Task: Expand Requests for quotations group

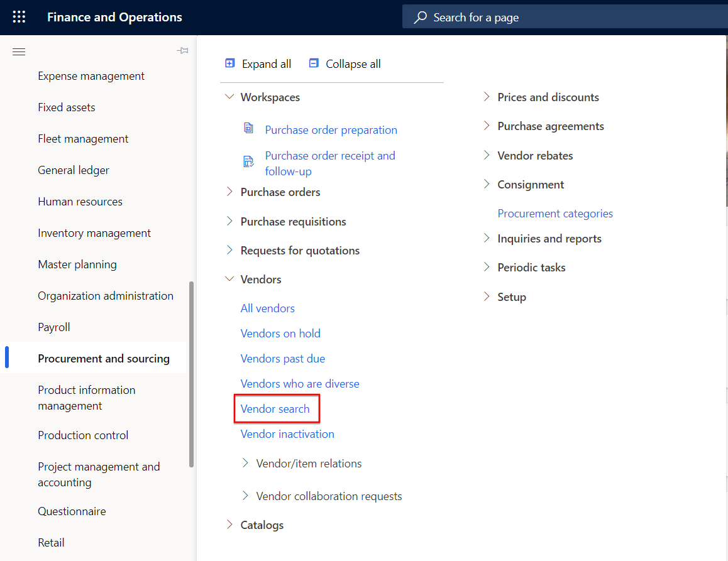Action: [x=229, y=250]
